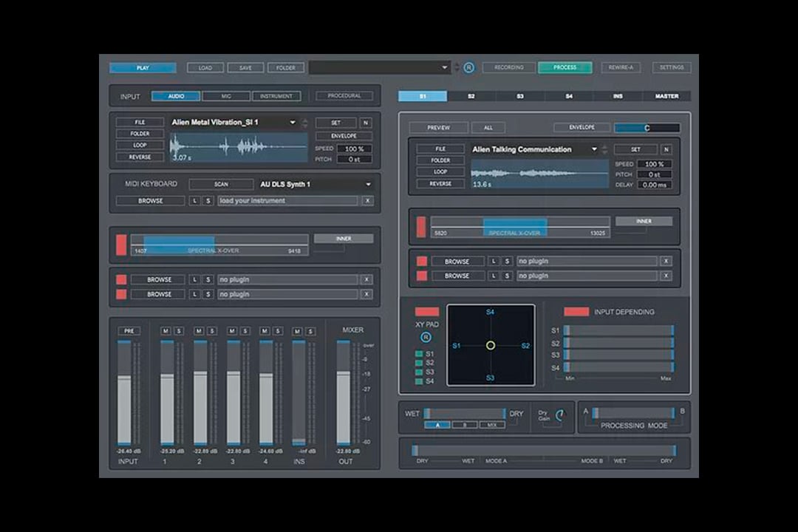
Task: Click the input PITCH value field
Action: click(354, 160)
